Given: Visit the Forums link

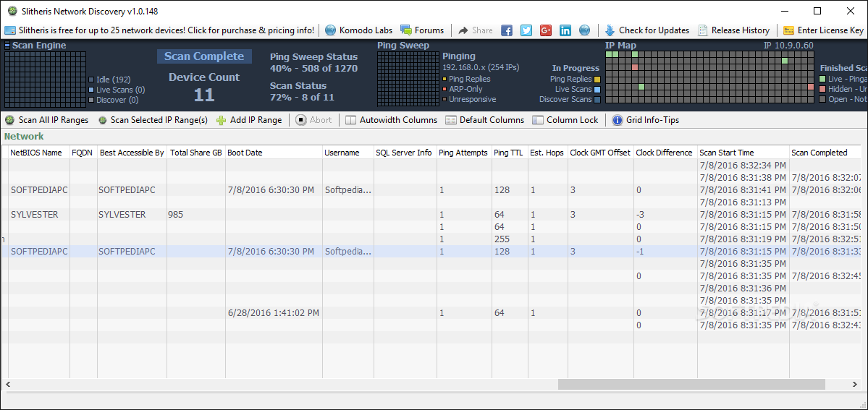Looking at the screenshot, I should (x=422, y=30).
